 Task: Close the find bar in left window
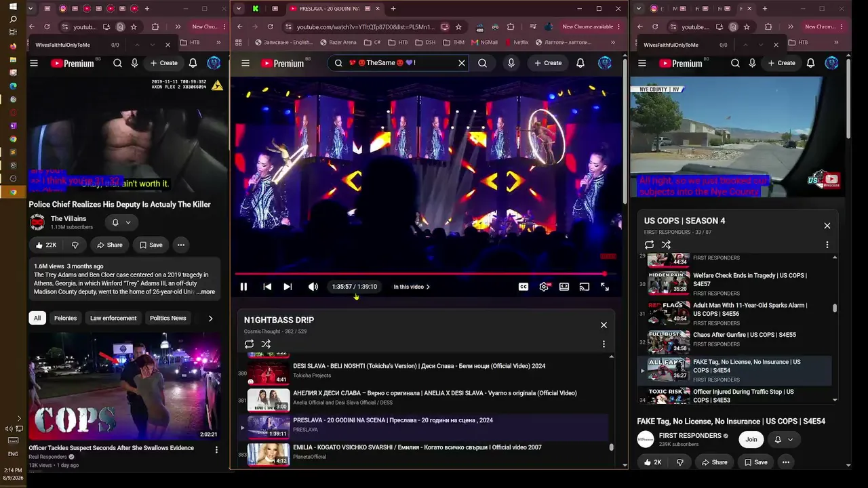(x=168, y=45)
